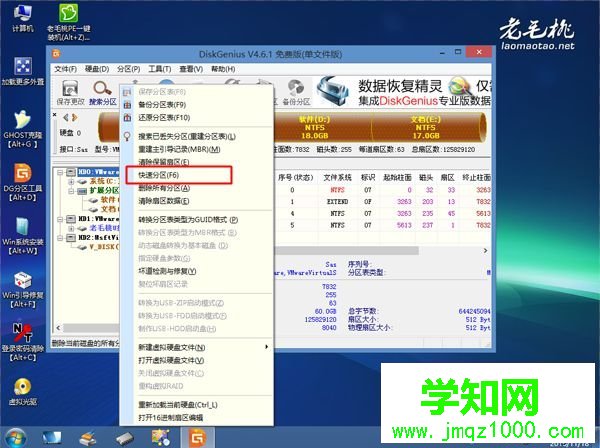Image resolution: width=600 pixels, height=448 pixels.
Task: Launch 登录密码清除 desktop shortcut
Action: coord(23,342)
